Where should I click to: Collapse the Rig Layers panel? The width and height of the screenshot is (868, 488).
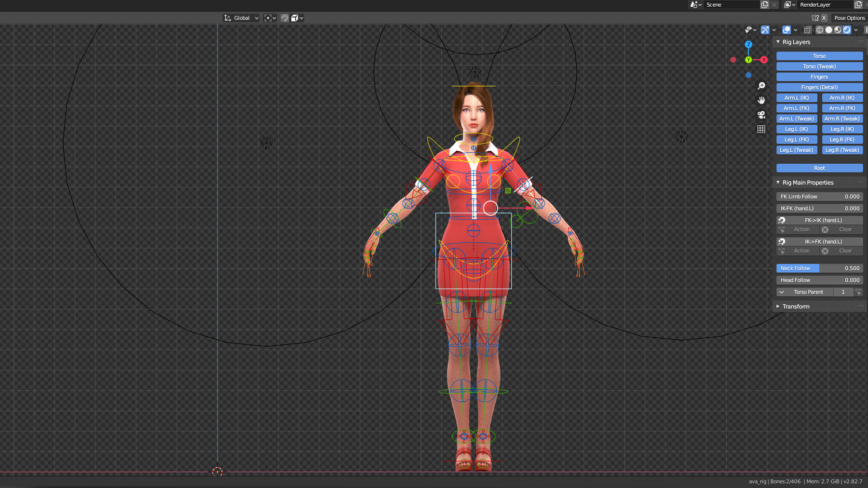coord(778,42)
